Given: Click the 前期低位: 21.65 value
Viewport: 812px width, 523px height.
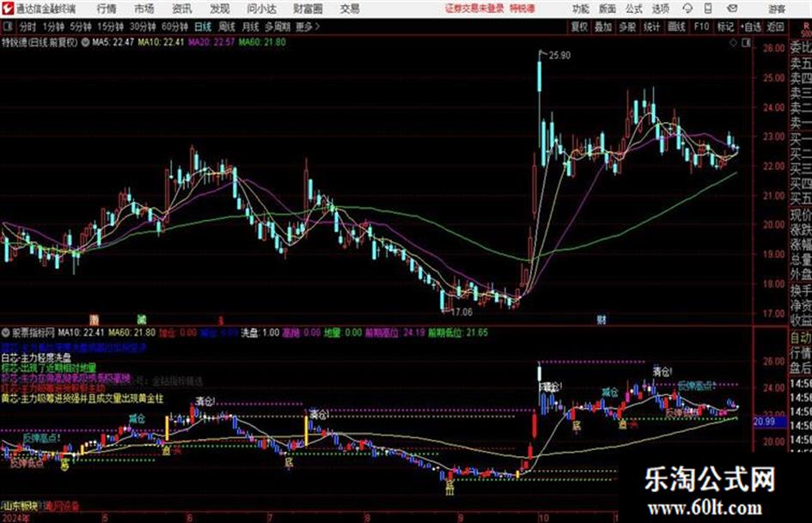Looking at the screenshot, I should [458, 332].
